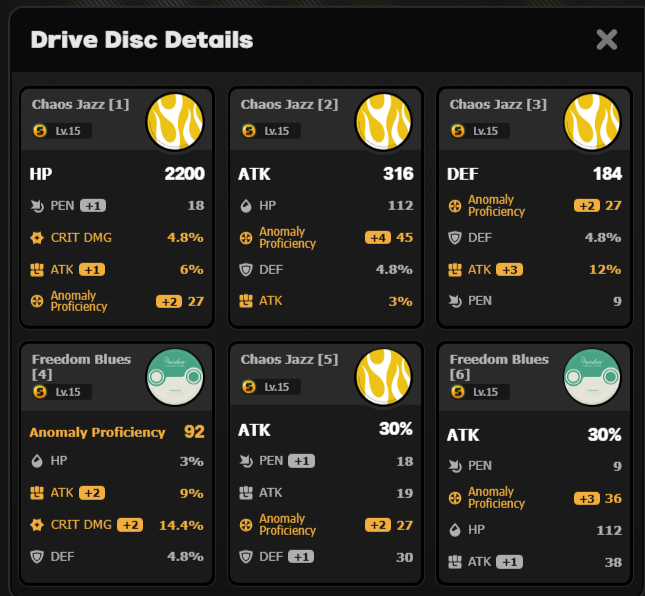Click the DEF shield icon in Freedom Blues [4]
The height and width of the screenshot is (596, 645).
click(37, 557)
